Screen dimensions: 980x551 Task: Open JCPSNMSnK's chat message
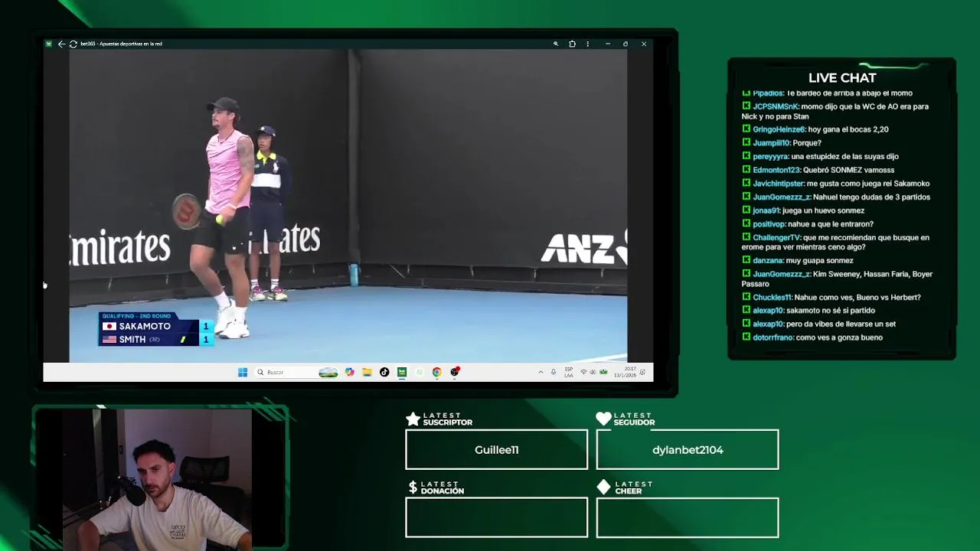(x=835, y=111)
